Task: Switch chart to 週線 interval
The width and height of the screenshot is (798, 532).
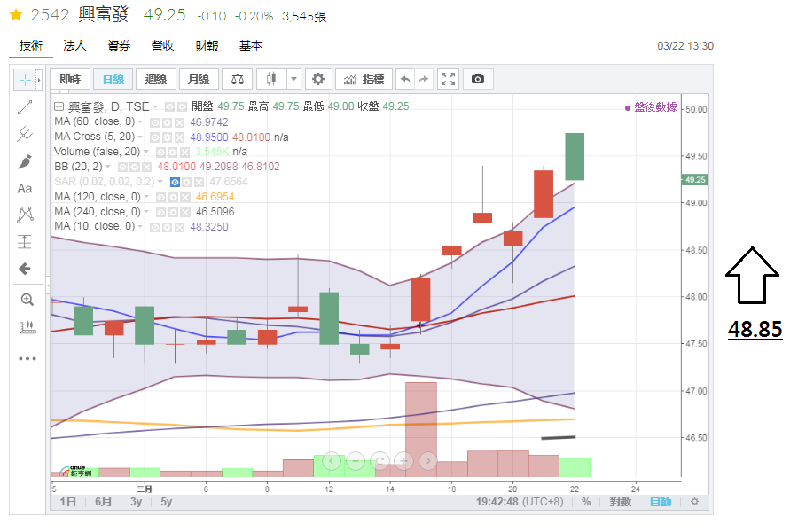Action: click(156, 80)
